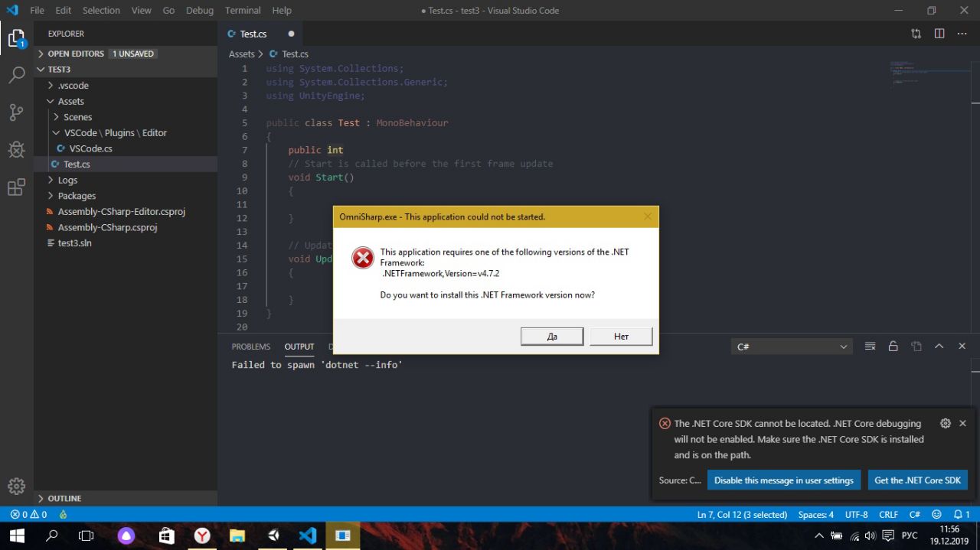The image size is (980, 550).
Task: Click the Open Changes icon in editor toolbar
Action: pos(916,34)
